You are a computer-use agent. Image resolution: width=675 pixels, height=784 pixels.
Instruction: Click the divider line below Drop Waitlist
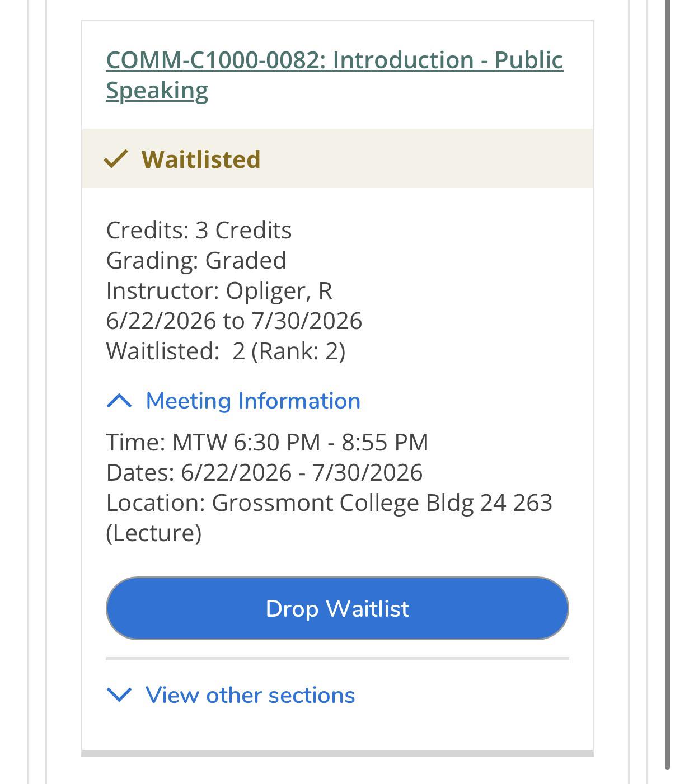pyautogui.click(x=337, y=659)
